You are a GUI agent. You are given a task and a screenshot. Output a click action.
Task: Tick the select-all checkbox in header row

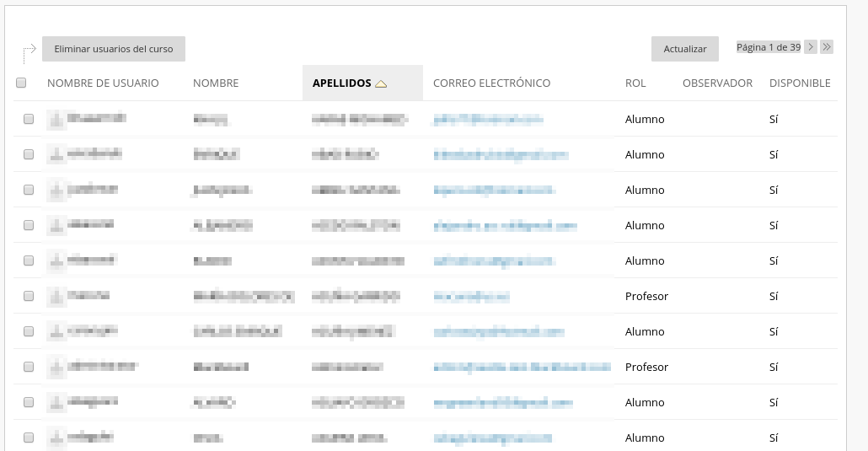(21, 83)
